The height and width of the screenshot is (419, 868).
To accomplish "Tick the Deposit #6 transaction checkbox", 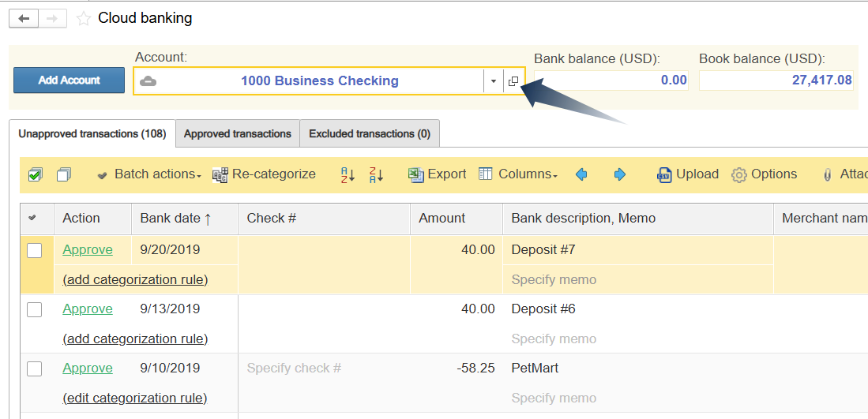I will tap(35, 309).
